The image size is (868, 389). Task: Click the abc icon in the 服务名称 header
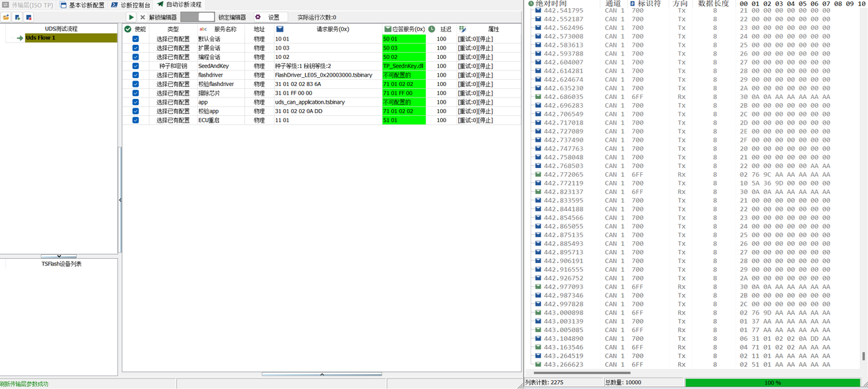click(x=203, y=29)
